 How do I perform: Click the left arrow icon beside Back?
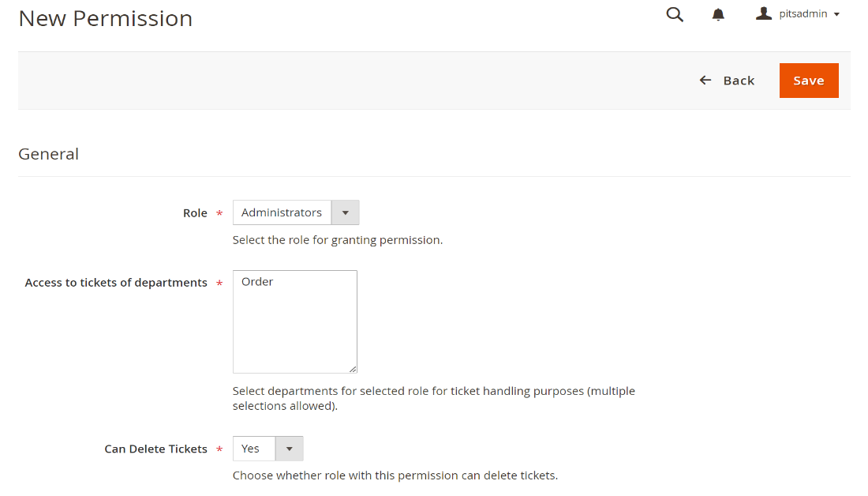click(705, 81)
